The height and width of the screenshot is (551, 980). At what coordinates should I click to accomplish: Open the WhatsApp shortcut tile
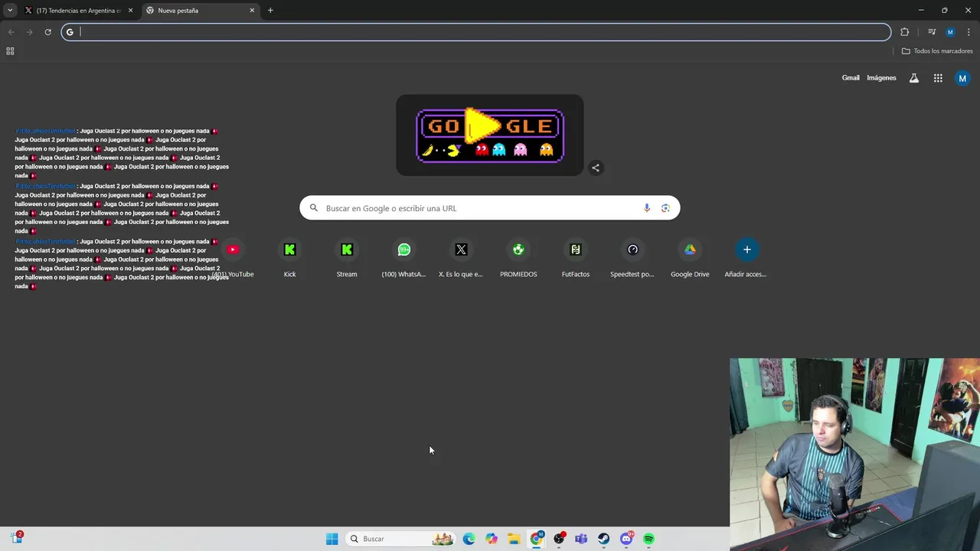[x=403, y=257]
